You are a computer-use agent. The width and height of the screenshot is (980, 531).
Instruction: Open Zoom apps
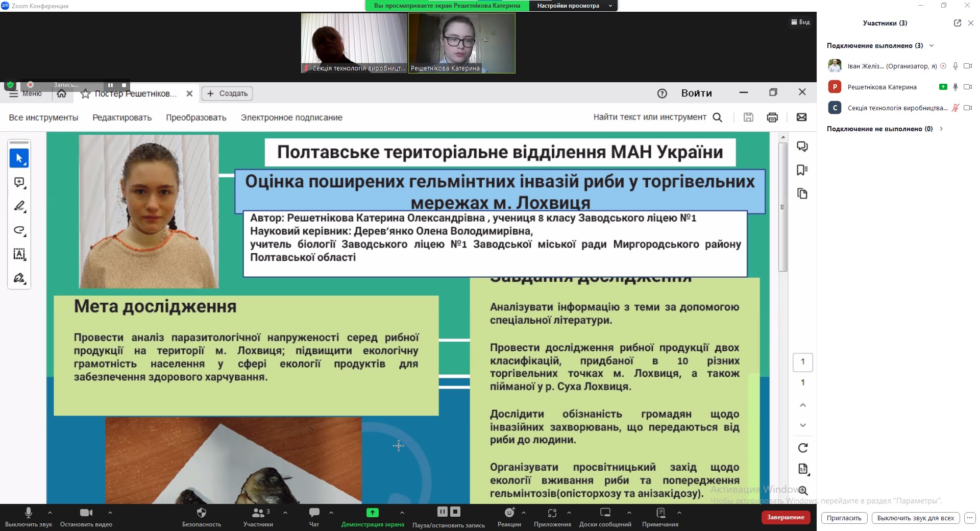(552, 517)
